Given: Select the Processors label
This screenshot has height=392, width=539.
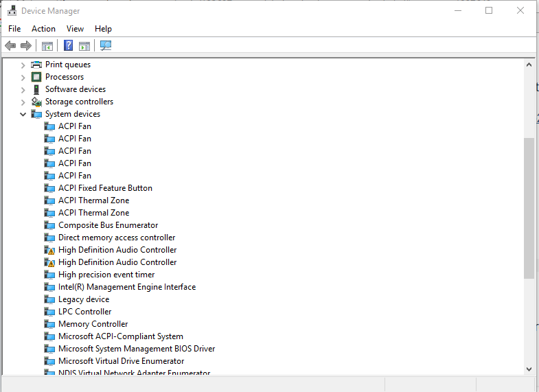Looking at the screenshot, I should pos(65,77).
